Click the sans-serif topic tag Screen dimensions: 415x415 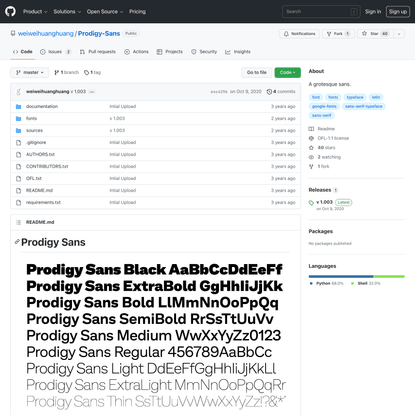[322, 115]
